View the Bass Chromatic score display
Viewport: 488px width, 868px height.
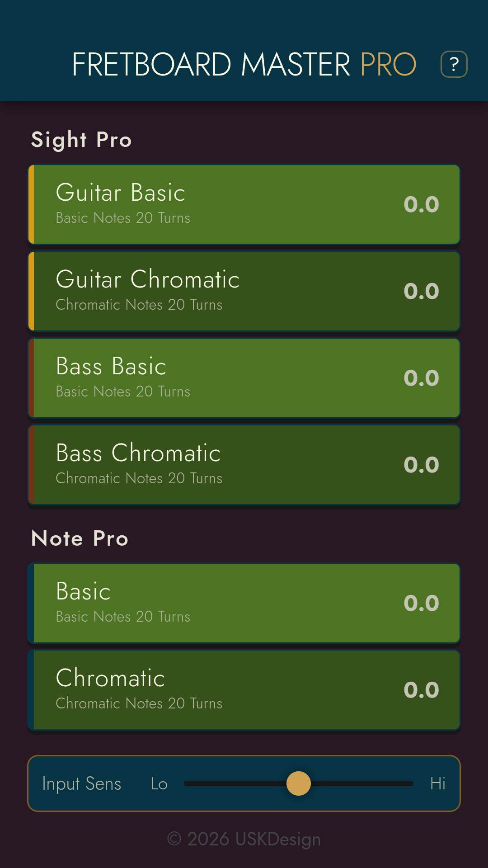click(x=421, y=464)
